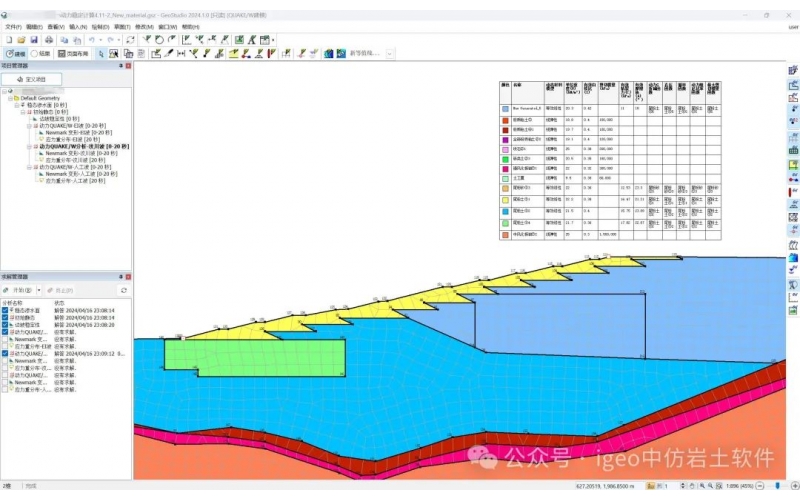Image resolution: width=800 pixels, height=500 pixels.
Task: Click the red-and-green flag toolbar icon
Action: tap(272, 54)
